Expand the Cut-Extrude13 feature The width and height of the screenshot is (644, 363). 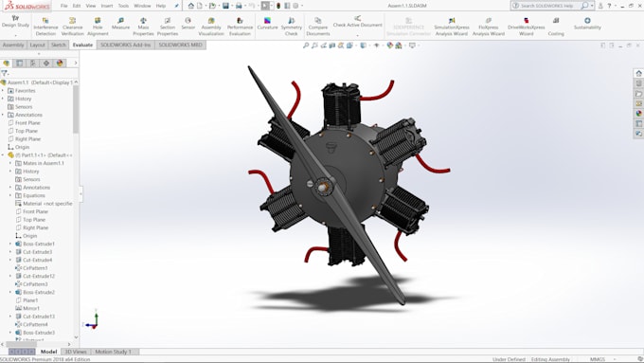(x=10, y=317)
